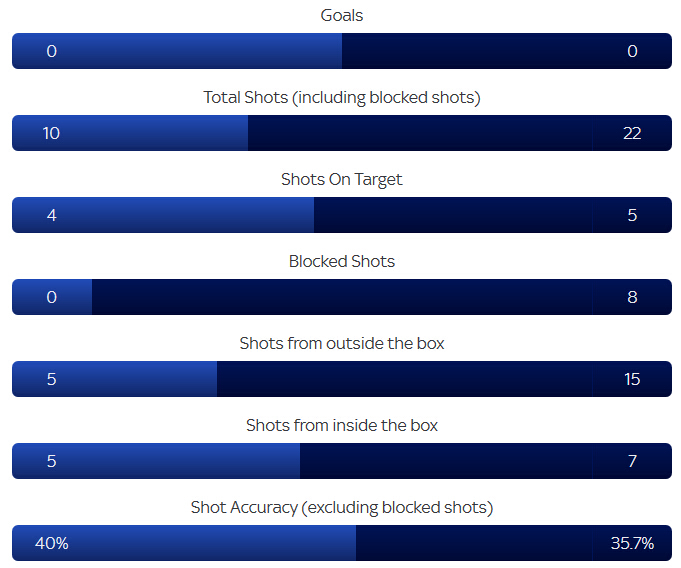The width and height of the screenshot is (681, 568).
Task: Click the Goals stat heading
Action: tap(341, 16)
